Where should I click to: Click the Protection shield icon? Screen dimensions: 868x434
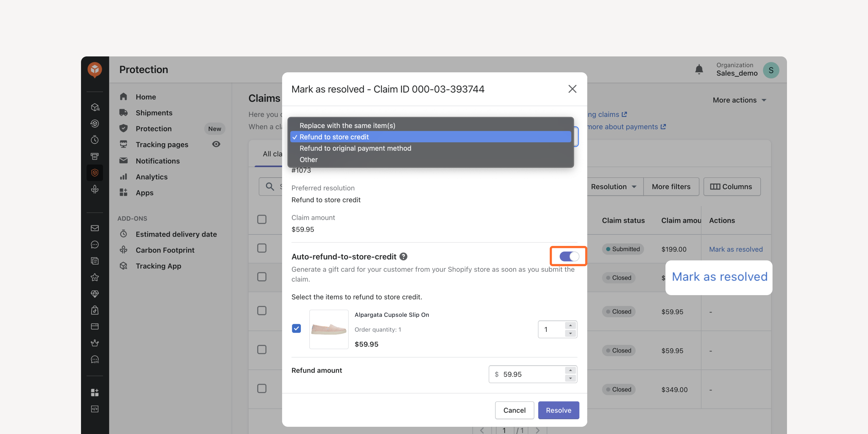[123, 128]
